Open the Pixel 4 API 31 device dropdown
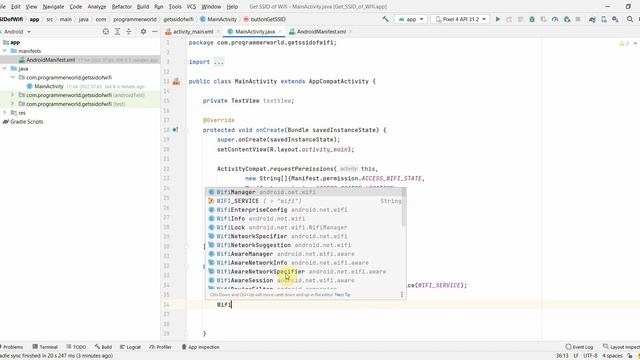640x360 pixels. click(460, 19)
